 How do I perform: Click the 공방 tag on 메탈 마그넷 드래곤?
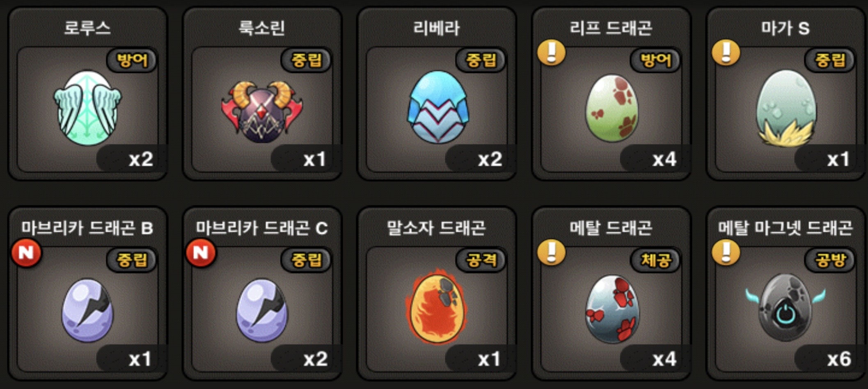[830, 260]
